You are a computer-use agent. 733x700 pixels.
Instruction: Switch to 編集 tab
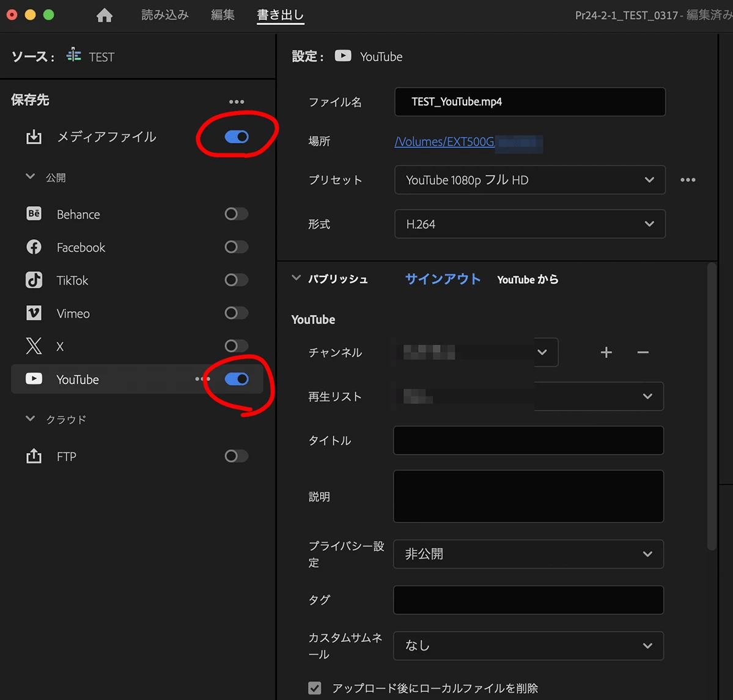tap(223, 15)
